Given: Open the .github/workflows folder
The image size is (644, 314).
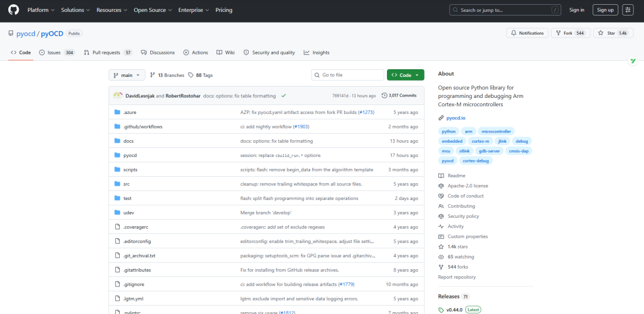Looking at the screenshot, I should pos(143,127).
